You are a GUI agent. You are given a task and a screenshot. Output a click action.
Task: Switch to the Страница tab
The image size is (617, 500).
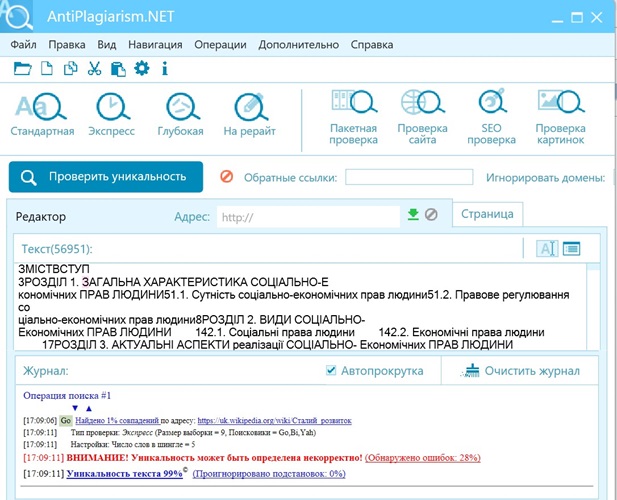pos(487,214)
